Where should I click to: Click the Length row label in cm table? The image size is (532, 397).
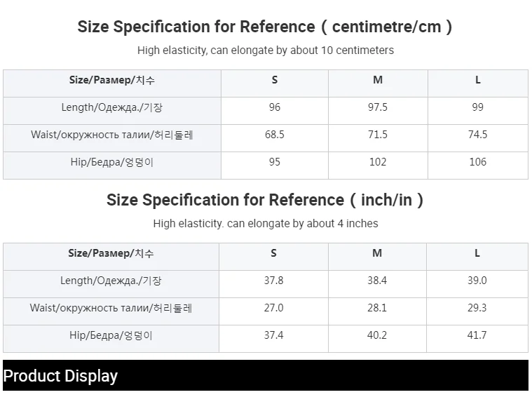click(x=112, y=107)
